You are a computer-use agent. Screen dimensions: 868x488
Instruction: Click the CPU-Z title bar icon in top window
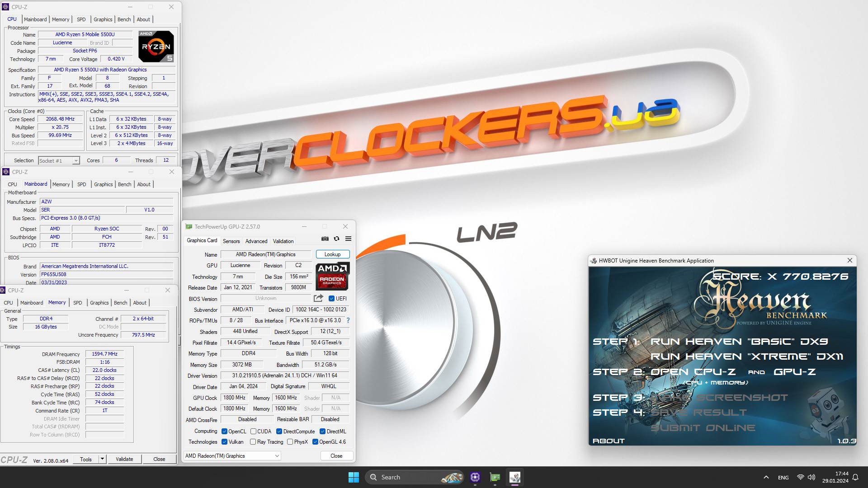point(5,7)
